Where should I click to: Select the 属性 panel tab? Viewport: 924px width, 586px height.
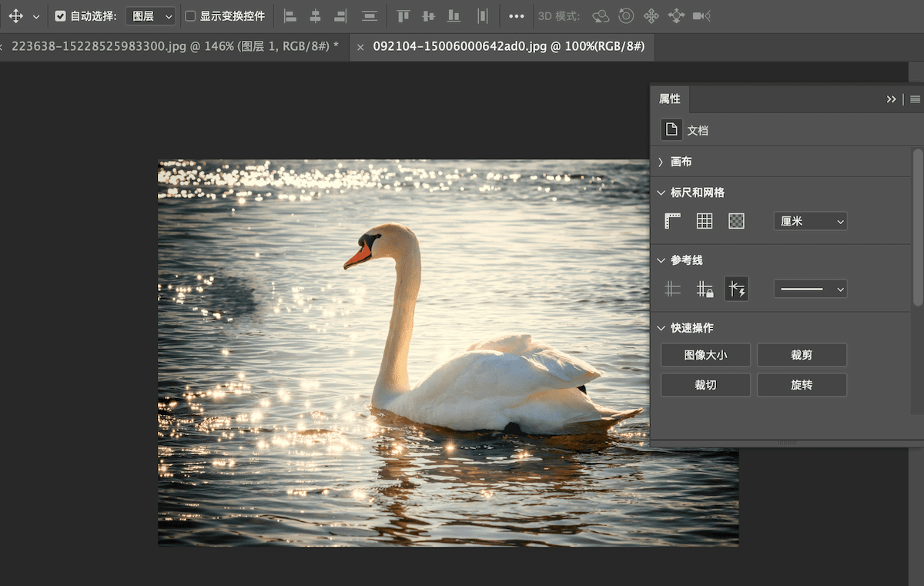point(670,99)
